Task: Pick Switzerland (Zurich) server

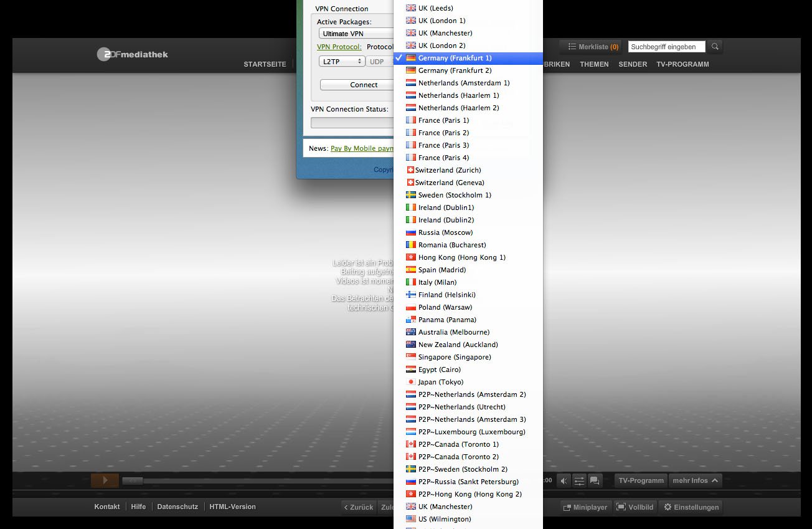Action: [468, 170]
